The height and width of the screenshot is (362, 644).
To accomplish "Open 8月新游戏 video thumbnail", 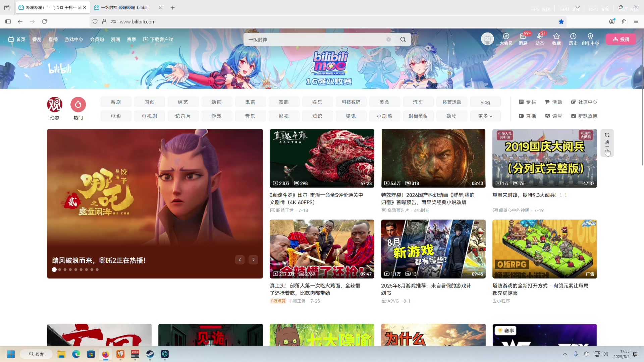I will pos(433,249).
